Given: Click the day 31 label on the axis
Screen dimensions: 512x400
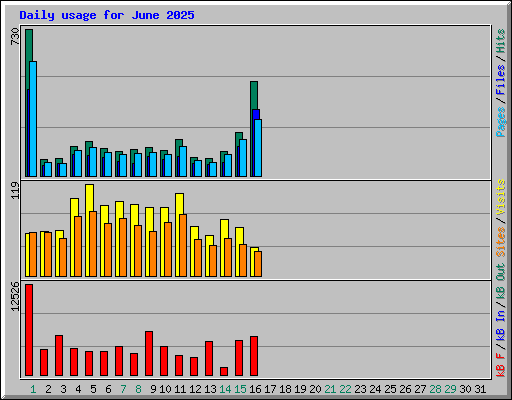Looking at the screenshot, I should 480,389.
